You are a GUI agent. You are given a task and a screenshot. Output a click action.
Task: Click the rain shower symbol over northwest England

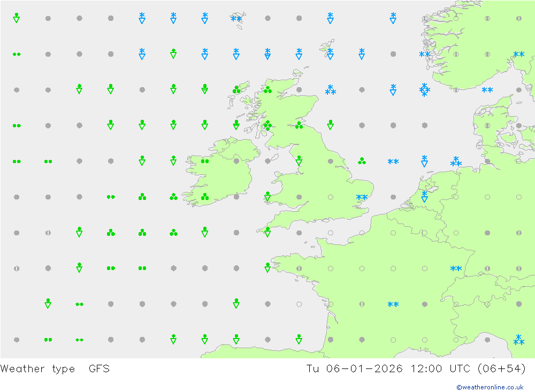[299, 160]
